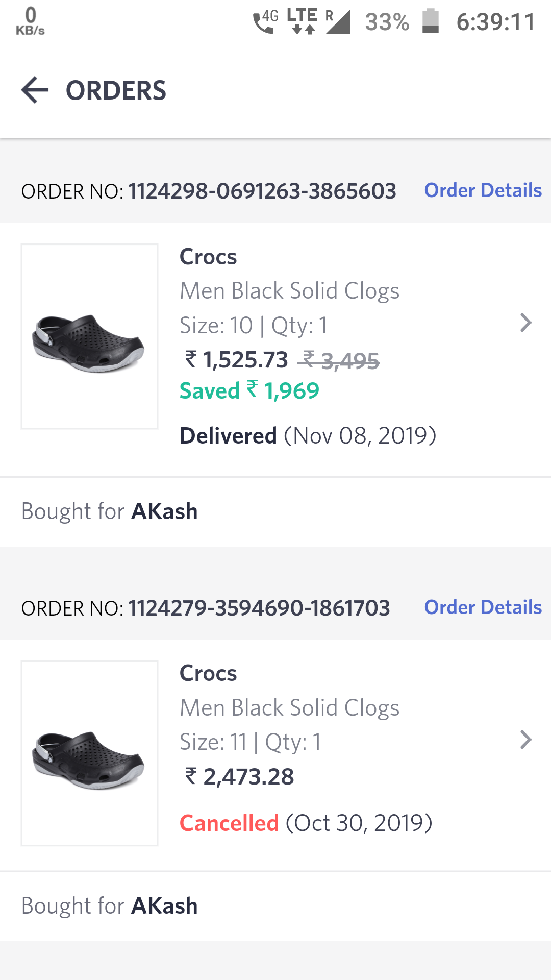The image size is (551, 980).
Task: Tap the ORDERS page title
Action: pos(116,90)
